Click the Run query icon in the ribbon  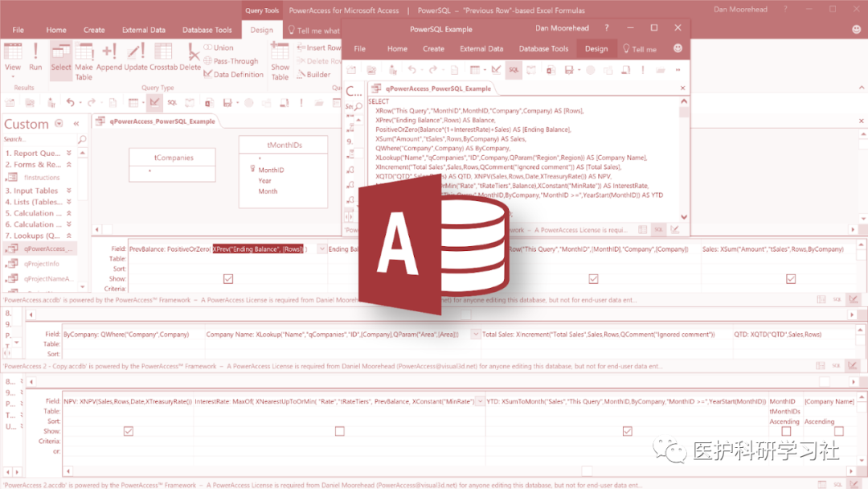pyautogui.click(x=35, y=57)
